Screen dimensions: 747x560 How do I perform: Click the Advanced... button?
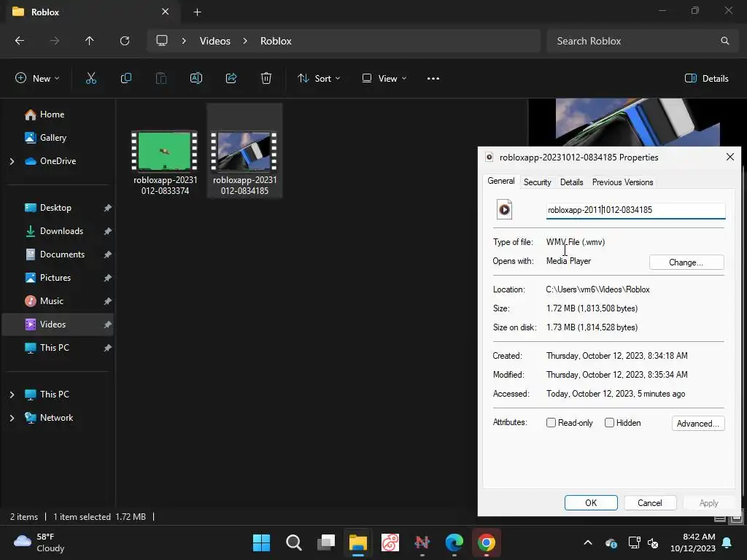[x=698, y=424]
